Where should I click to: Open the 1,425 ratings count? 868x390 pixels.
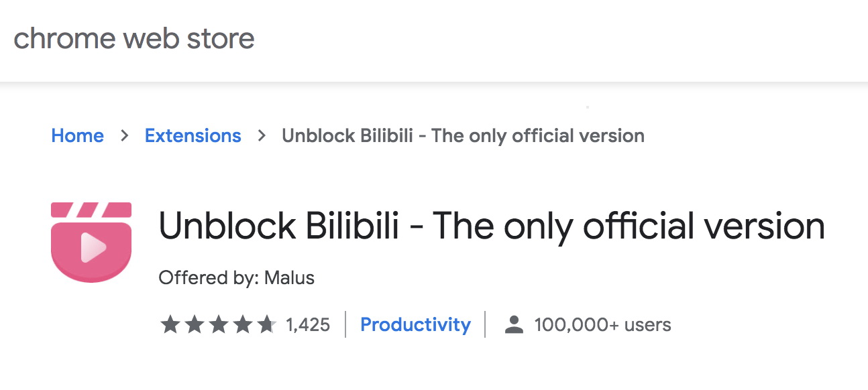[308, 325]
